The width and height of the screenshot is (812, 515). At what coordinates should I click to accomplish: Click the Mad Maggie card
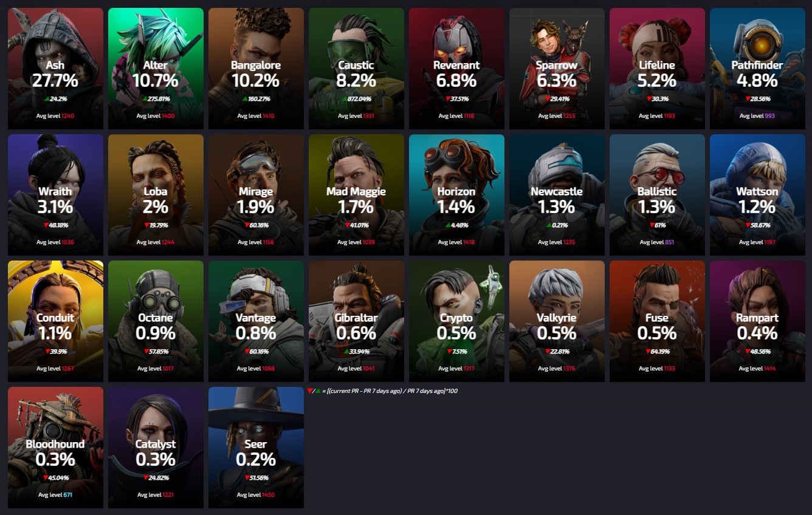tap(356, 195)
